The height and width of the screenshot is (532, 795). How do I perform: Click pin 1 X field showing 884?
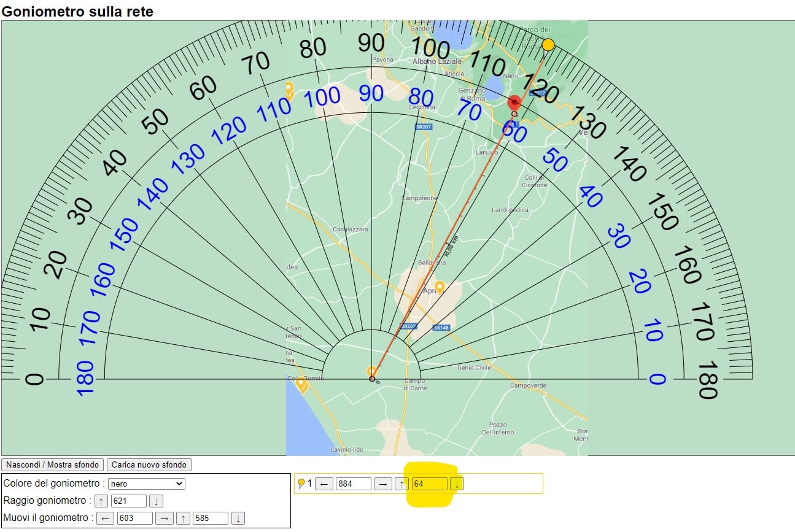tap(354, 484)
